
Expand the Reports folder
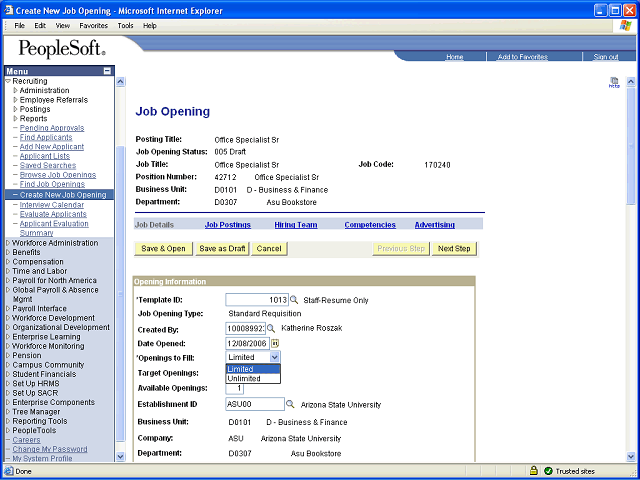pyautogui.click(x=15, y=118)
